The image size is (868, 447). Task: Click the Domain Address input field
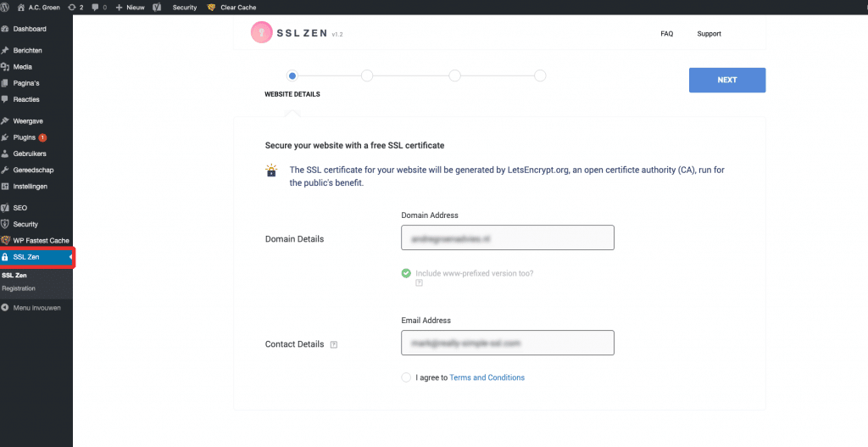[508, 237]
